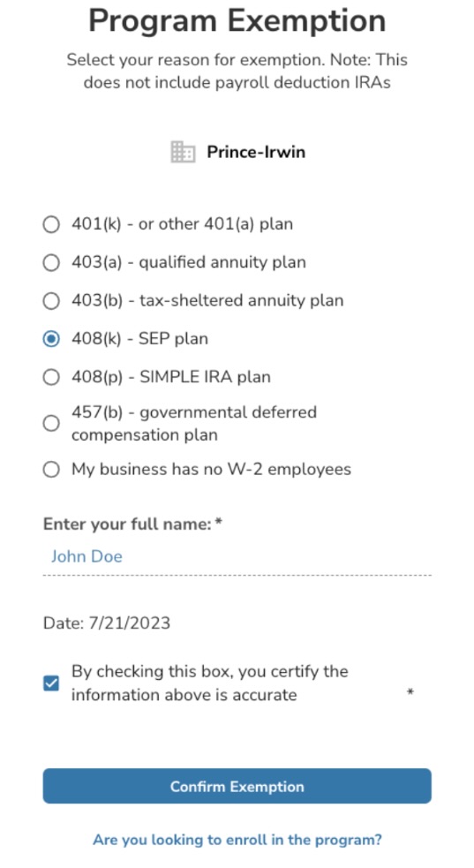Select the 457(b) governmental deferred compensation radio

pos(51,424)
